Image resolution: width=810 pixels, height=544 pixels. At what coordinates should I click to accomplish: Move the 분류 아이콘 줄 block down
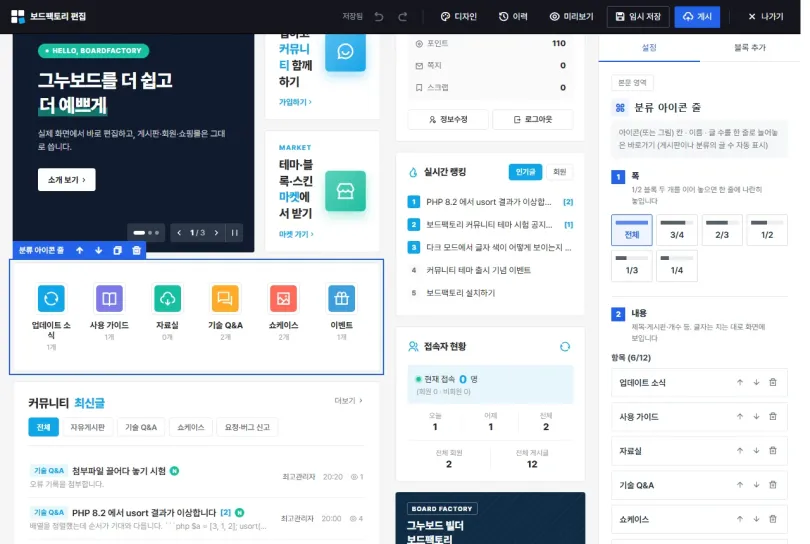pos(98,250)
